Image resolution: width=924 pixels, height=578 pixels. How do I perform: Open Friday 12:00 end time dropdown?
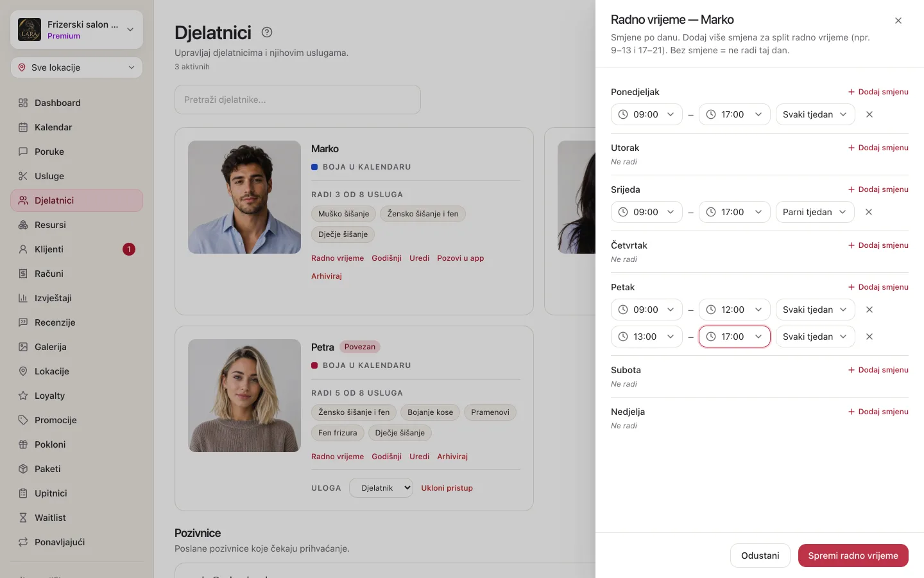735,310
